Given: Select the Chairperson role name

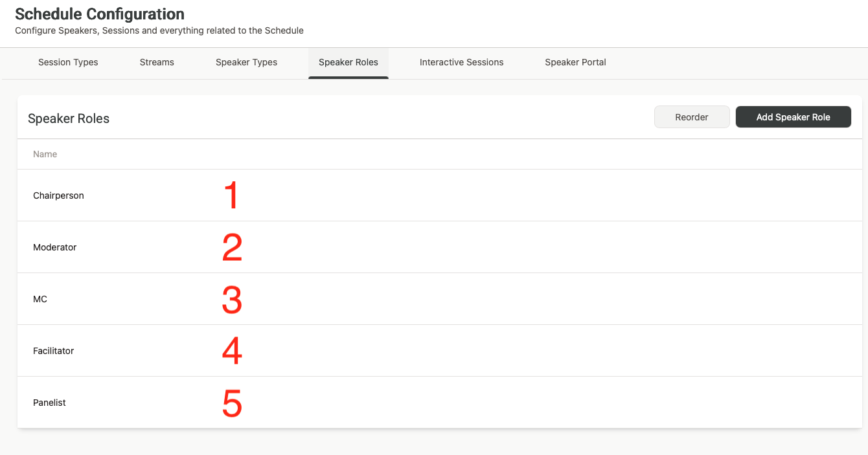Looking at the screenshot, I should (x=58, y=195).
